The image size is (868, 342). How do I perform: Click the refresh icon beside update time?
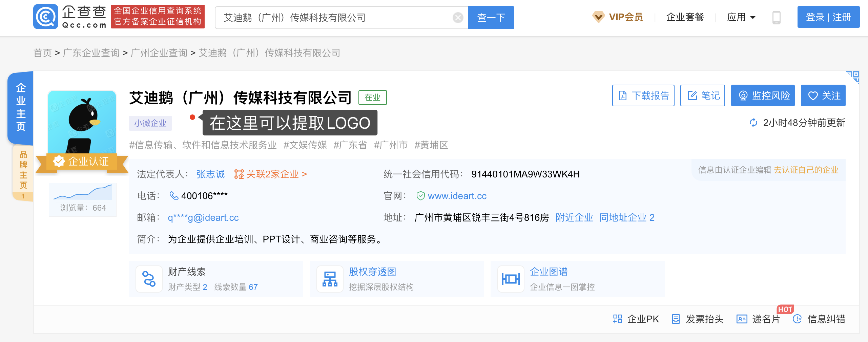point(753,123)
